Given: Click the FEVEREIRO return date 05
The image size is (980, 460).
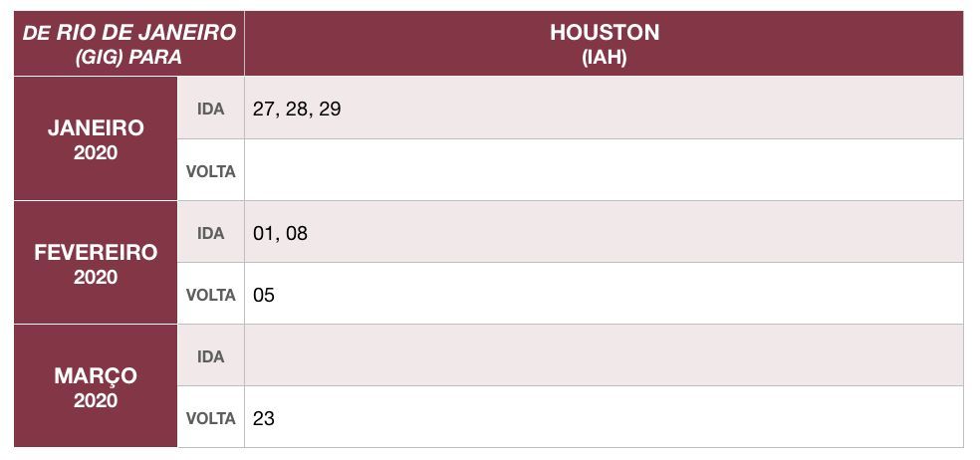Looking at the screenshot, I should [x=264, y=295].
